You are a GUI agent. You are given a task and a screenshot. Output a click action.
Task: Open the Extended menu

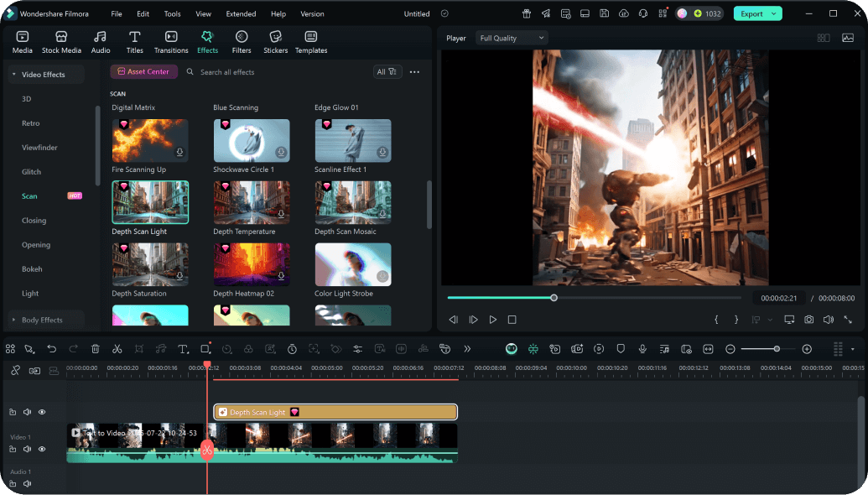241,13
